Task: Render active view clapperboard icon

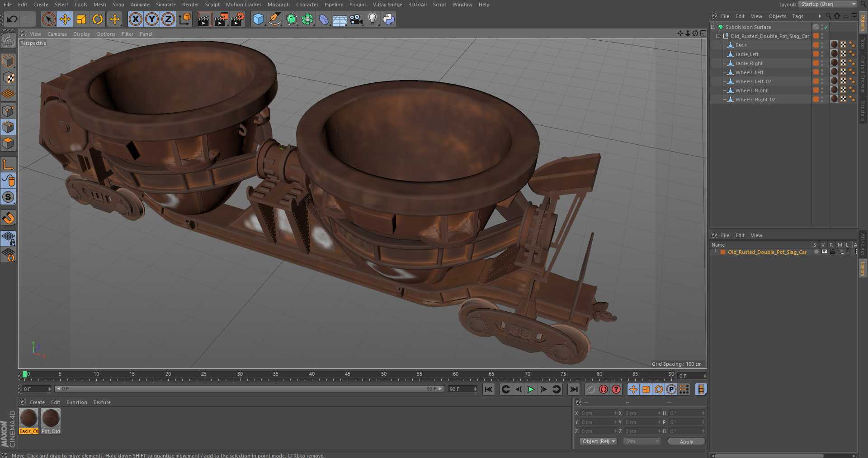Action: click(204, 19)
